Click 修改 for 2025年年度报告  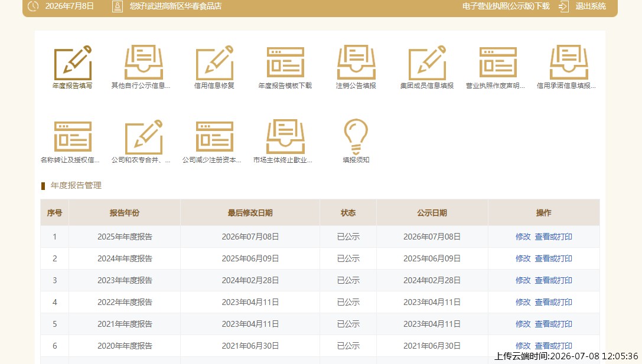click(523, 237)
